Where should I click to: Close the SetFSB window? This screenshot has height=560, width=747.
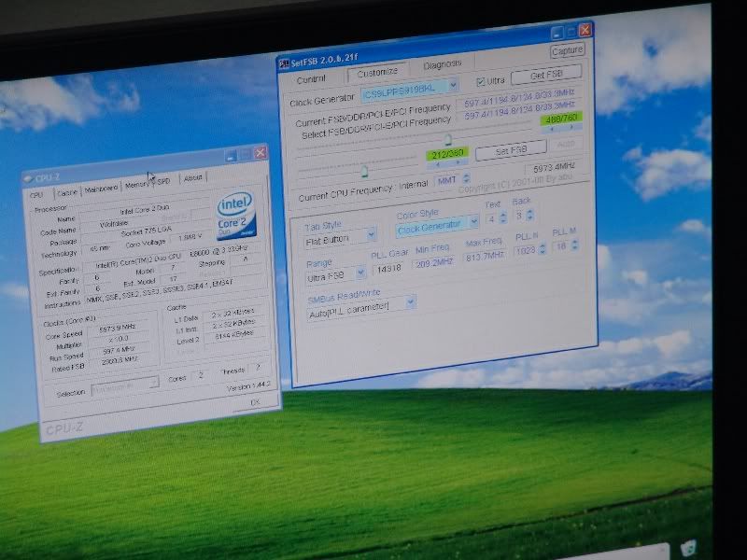coord(585,31)
